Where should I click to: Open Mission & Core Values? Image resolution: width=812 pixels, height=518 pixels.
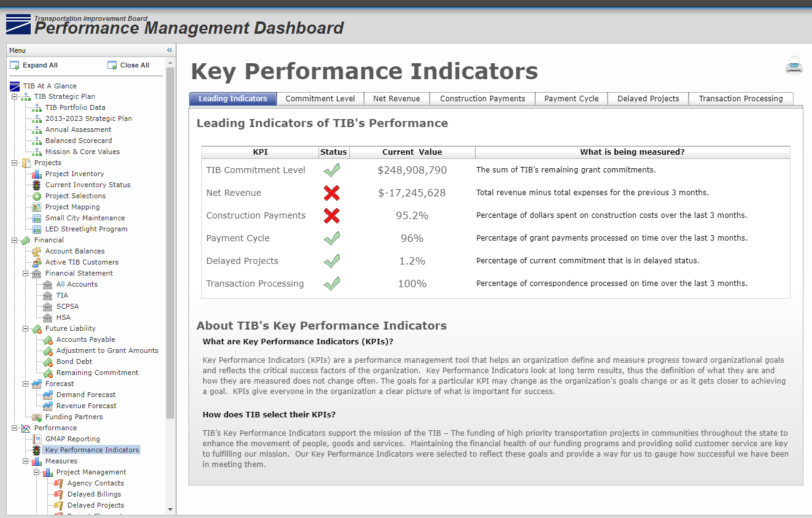point(83,152)
